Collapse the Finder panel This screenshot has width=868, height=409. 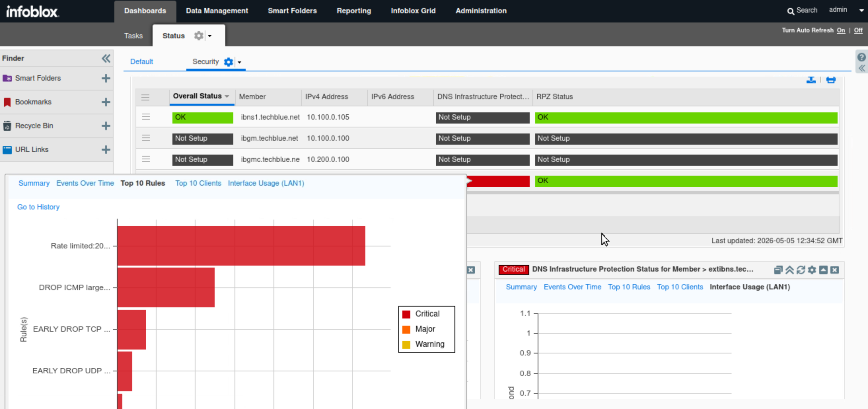coord(106,58)
